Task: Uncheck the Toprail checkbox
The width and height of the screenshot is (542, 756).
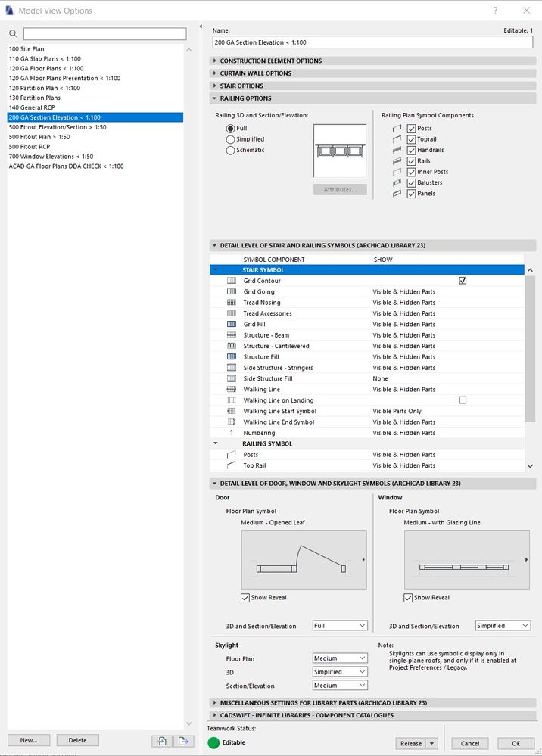Action: coord(411,139)
